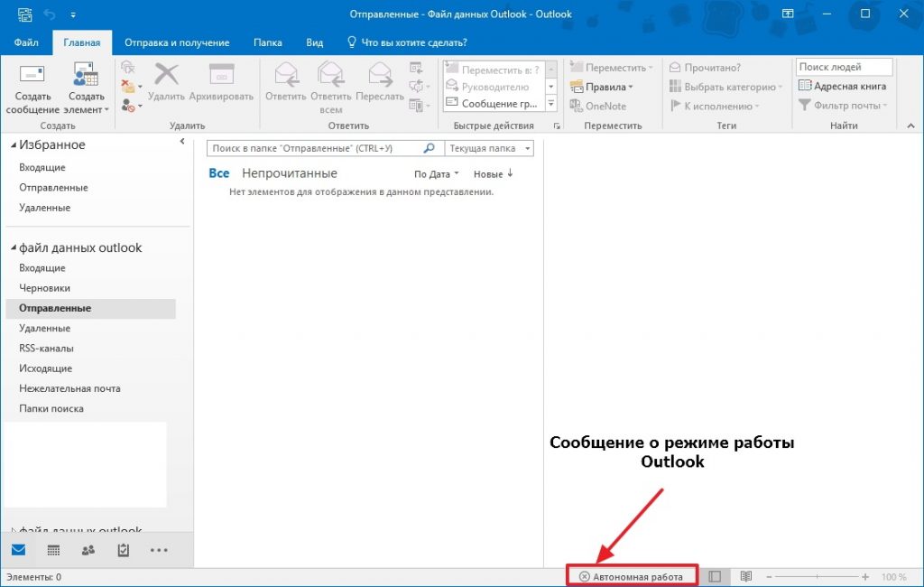Click the three dots navigation options icon
The width and height of the screenshot is (924, 587).
[159, 550]
